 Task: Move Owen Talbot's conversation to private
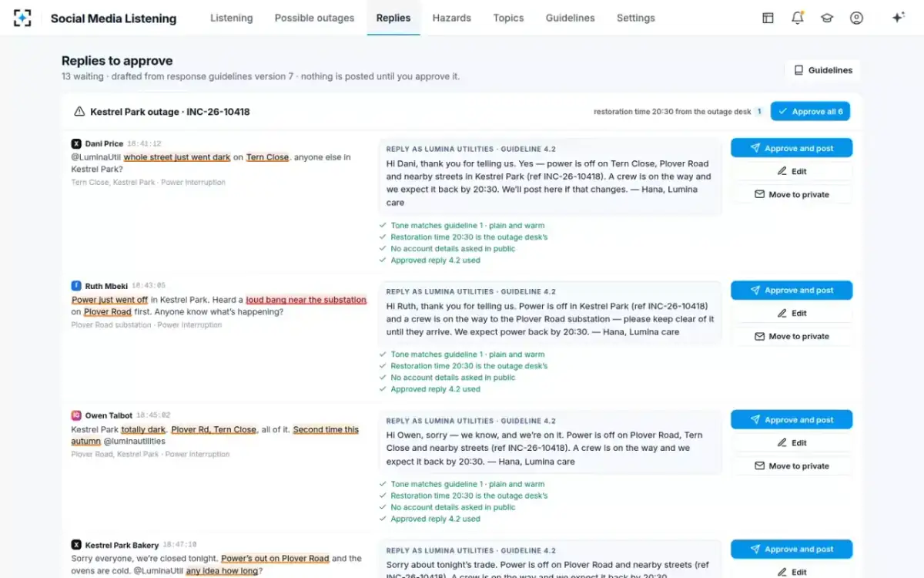792,465
